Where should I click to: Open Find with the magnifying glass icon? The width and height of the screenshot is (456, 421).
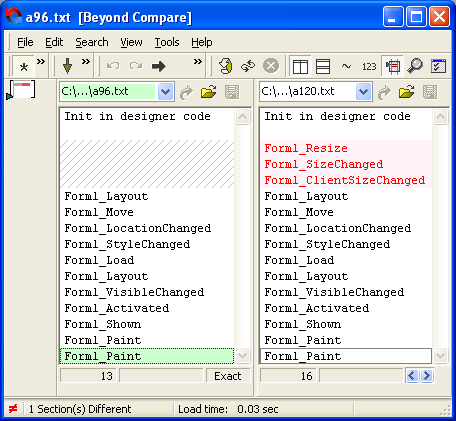(x=415, y=66)
